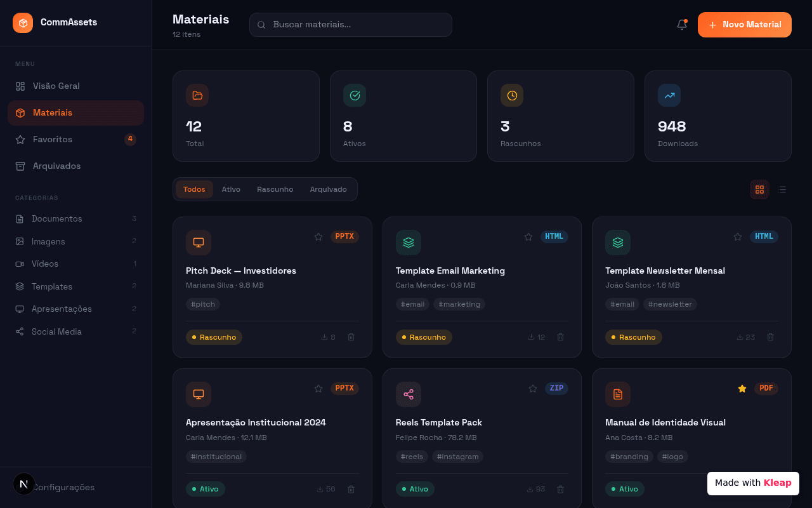Delete Reels Template Pack trash icon
This screenshot has width=812, height=508.
coord(560,489)
